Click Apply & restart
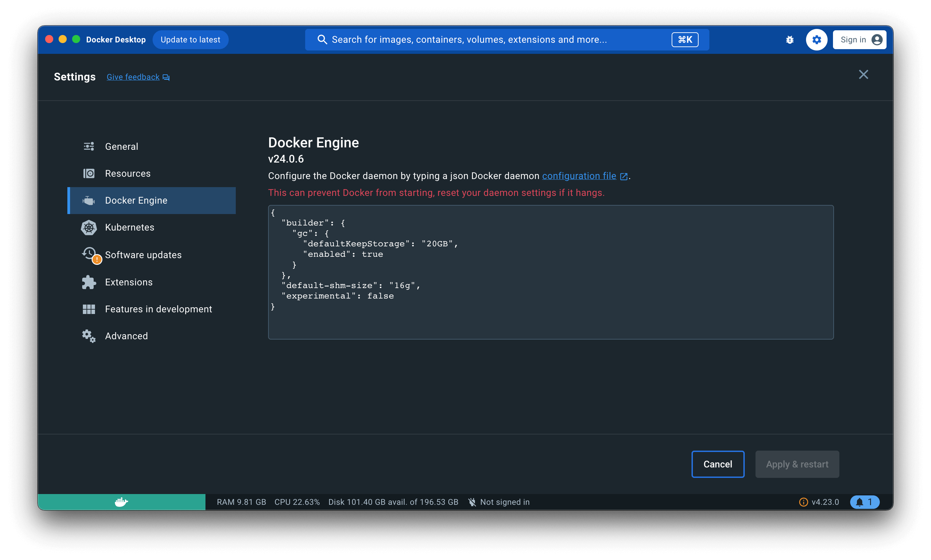The width and height of the screenshot is (931, 560). tap(797, 464)
